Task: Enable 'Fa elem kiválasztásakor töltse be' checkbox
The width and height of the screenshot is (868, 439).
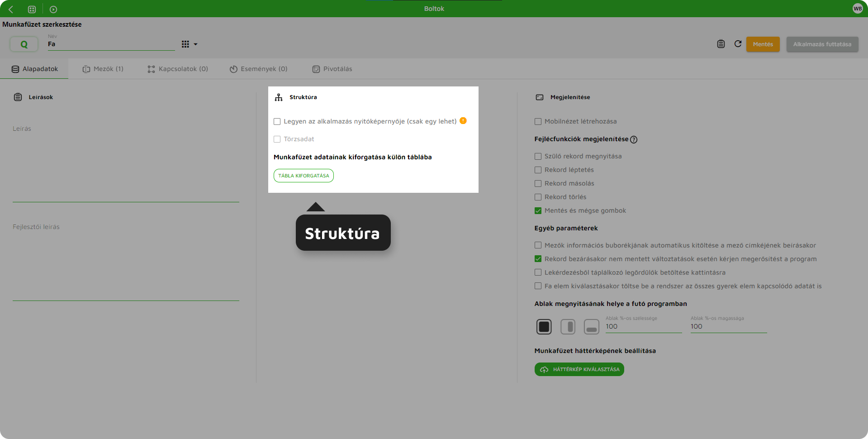Action: coord(538,286)
